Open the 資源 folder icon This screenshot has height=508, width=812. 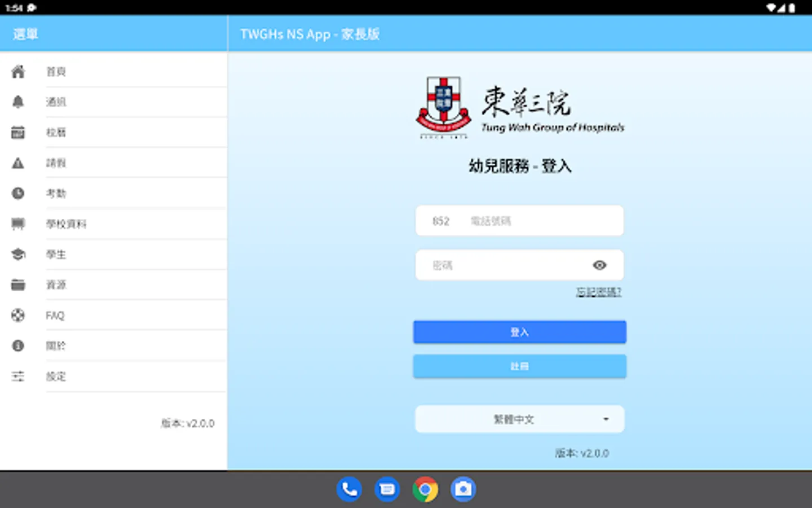pos(18,285)
